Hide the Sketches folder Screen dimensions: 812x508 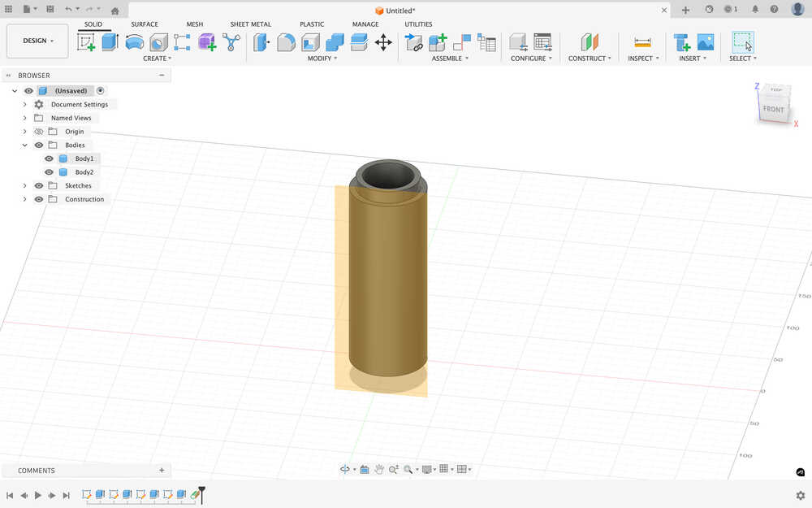(x=39, y=185)
